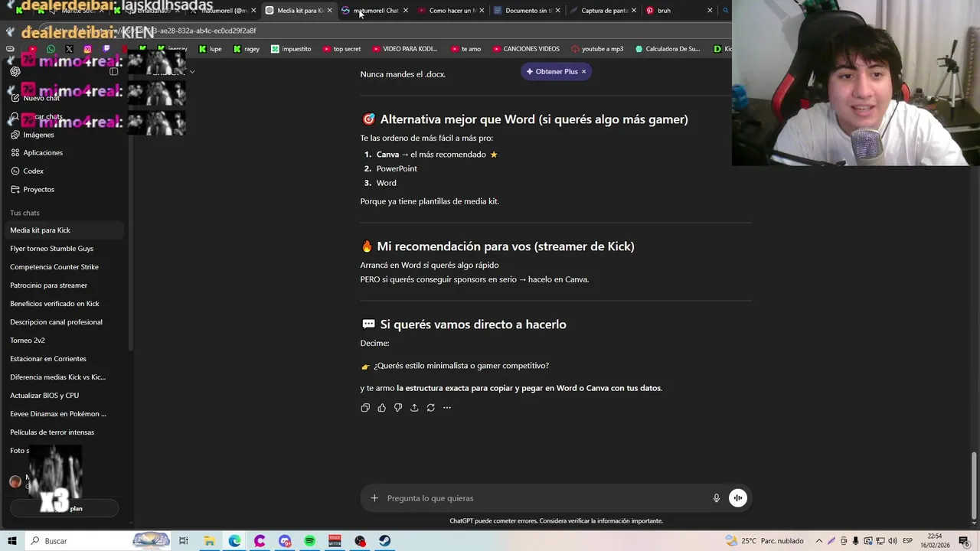This screenshot has width=980, height=551.
Task: Show hidden tray icons chevron
Action: (x=818, y=541)
